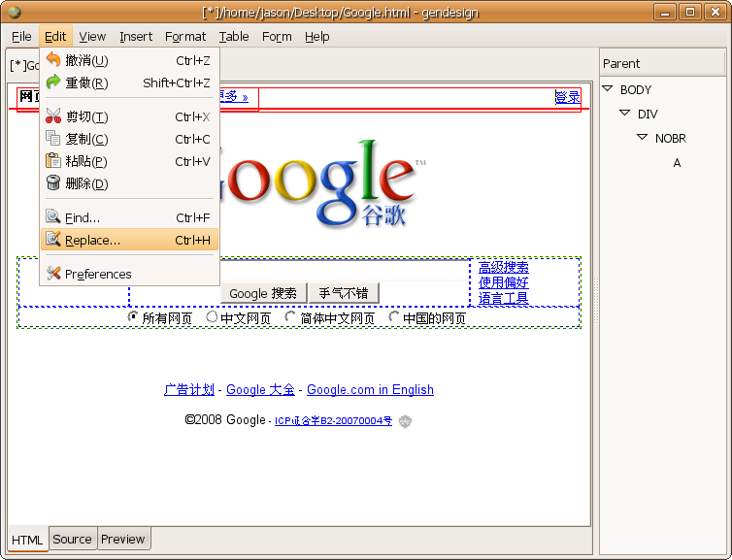732x560 pixels.
Task: Switch to the Preview tab
Action: coord(123,539)
